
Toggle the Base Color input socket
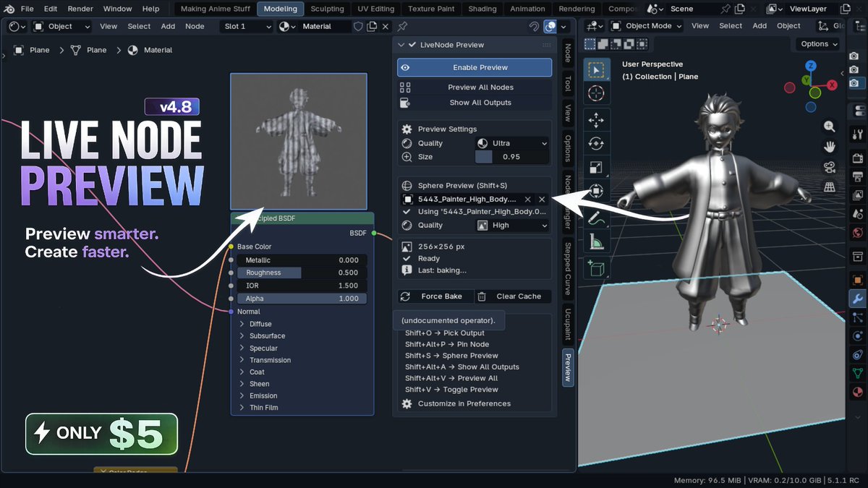(x=231, y=247)
